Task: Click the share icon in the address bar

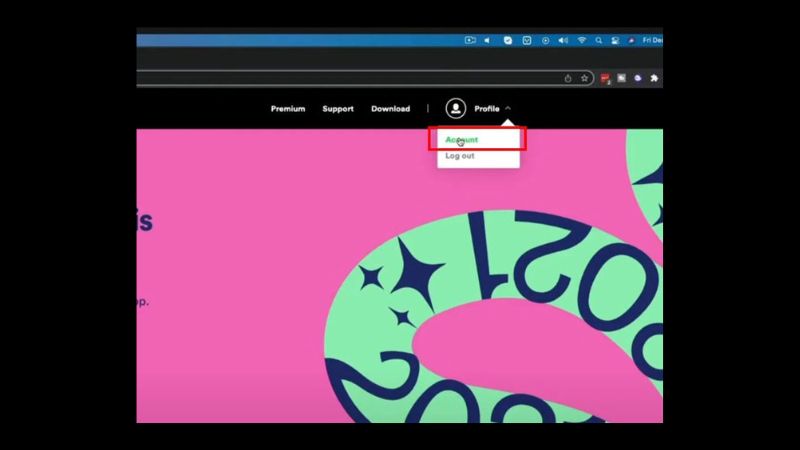Action: (568, 78)
